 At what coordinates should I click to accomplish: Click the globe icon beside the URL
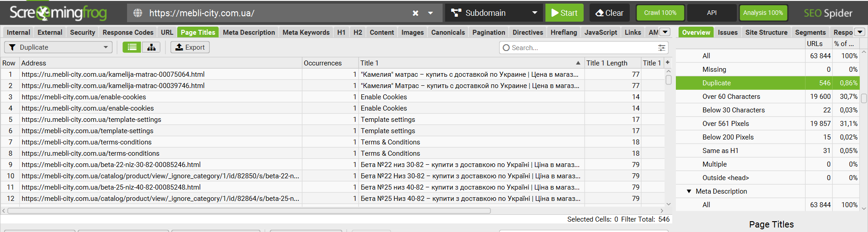[x=138, y=13]
